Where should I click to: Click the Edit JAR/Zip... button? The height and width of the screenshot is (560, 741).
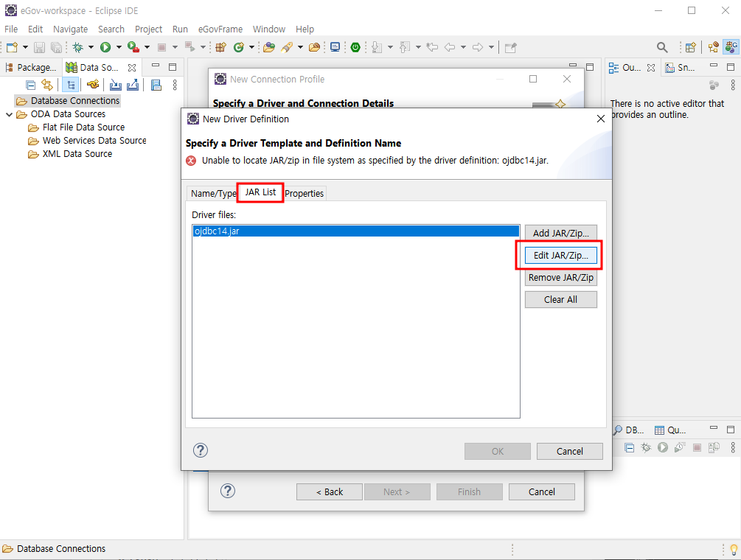tap(561, 256)
